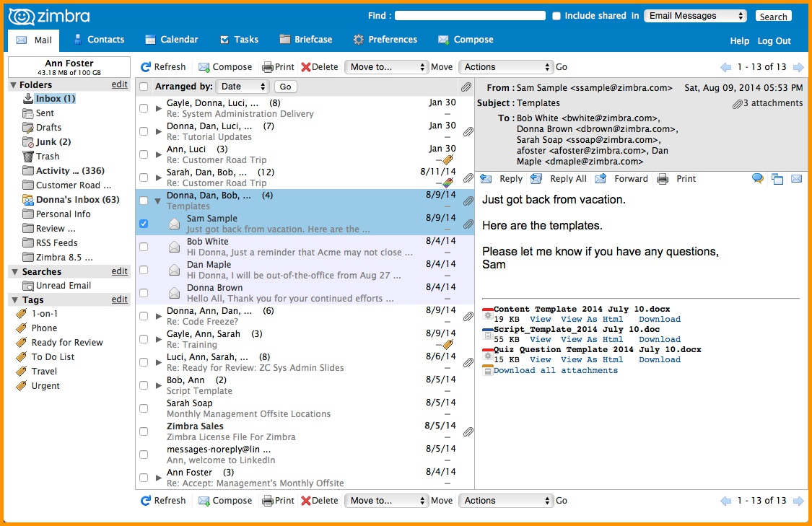The height and width of the screenshot is (526, 812).
Task: Click the printer icon in reading pane
Action: click(x=663, y=179)
